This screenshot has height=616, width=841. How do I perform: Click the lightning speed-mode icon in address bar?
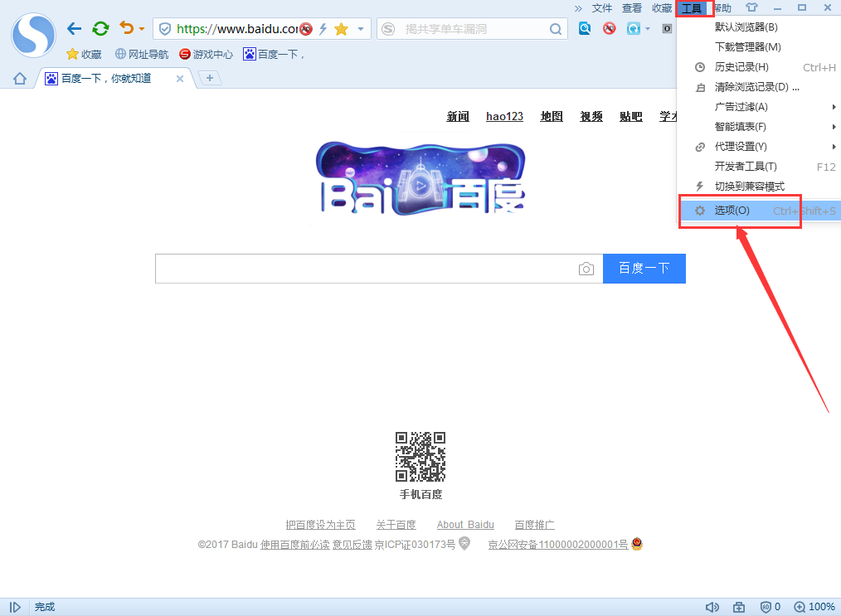pos(325,28)
